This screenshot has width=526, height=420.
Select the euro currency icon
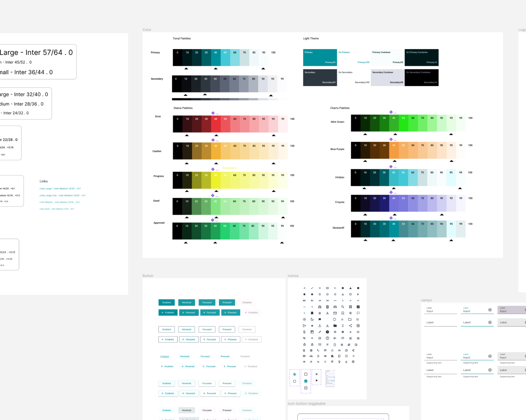[354, 350]
